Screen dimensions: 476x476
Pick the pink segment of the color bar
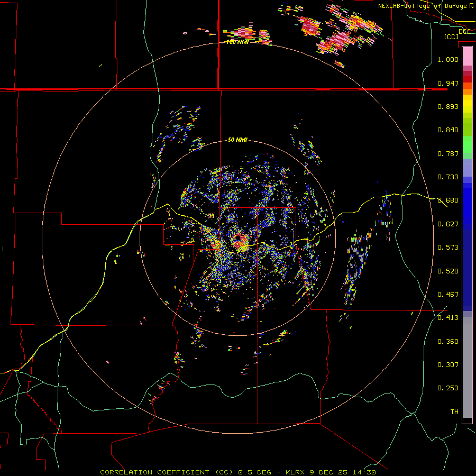click(x=467, y=56)
